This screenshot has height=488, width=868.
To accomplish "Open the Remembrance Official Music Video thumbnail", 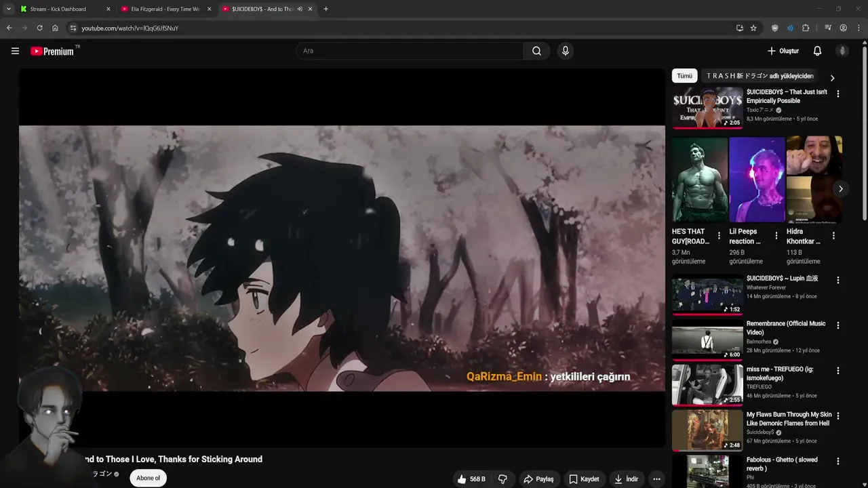I will pos(707,340).
